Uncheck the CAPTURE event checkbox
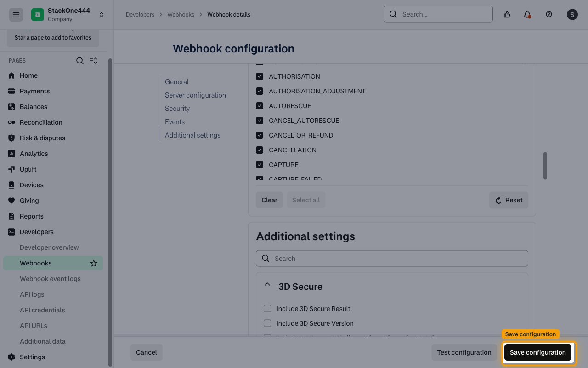 260,165
